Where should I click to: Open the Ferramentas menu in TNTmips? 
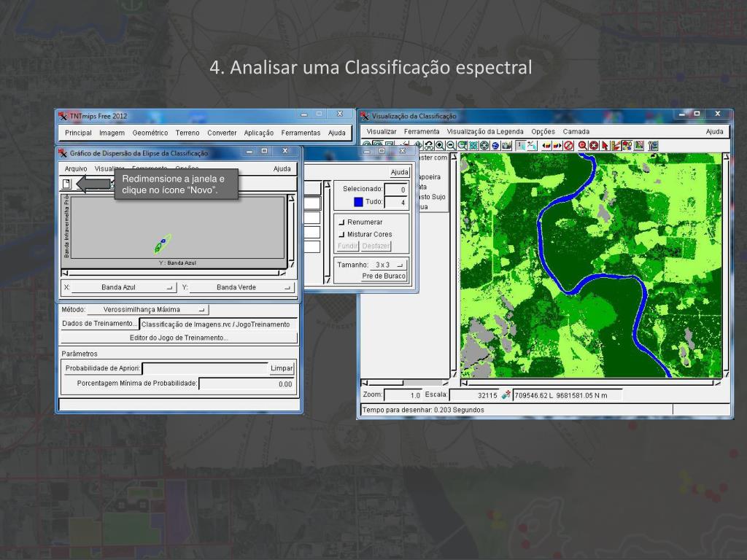pos(301,133)
